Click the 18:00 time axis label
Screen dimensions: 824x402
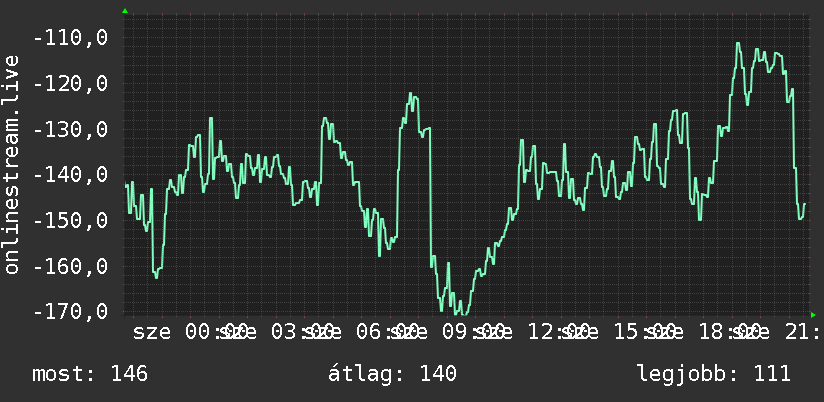730,333
